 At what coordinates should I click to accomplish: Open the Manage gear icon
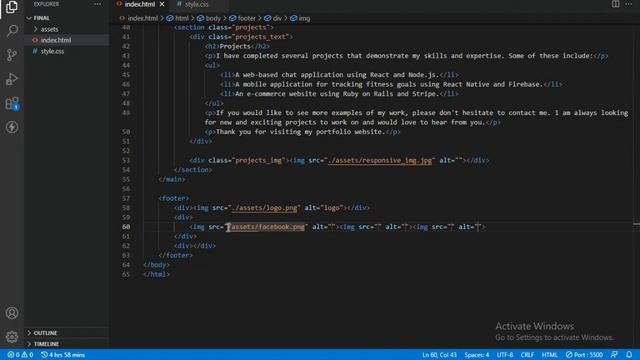12,337
